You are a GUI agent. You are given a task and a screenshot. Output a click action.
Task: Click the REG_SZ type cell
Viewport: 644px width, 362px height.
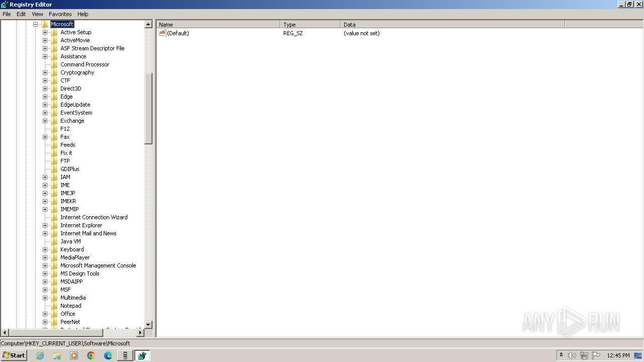[x=293, y=33]
